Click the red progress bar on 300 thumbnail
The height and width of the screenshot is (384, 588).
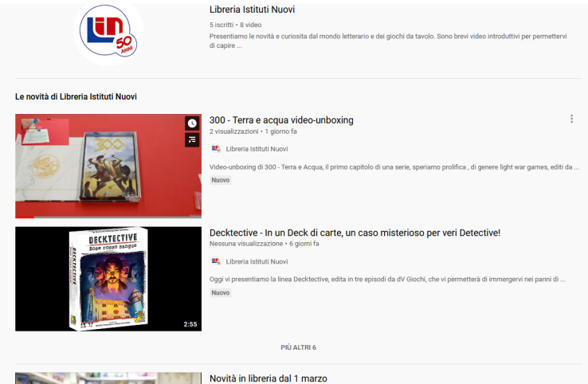tap(25, 217)
